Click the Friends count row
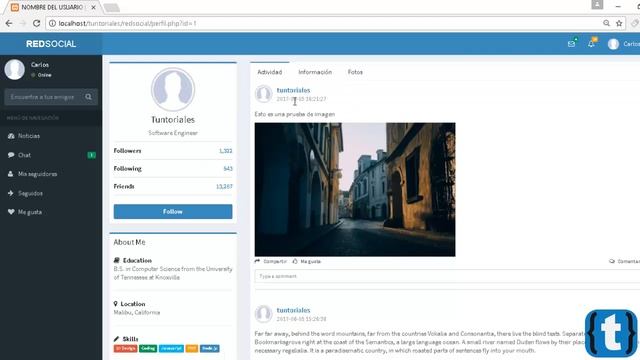 click(x=173, y=187)
